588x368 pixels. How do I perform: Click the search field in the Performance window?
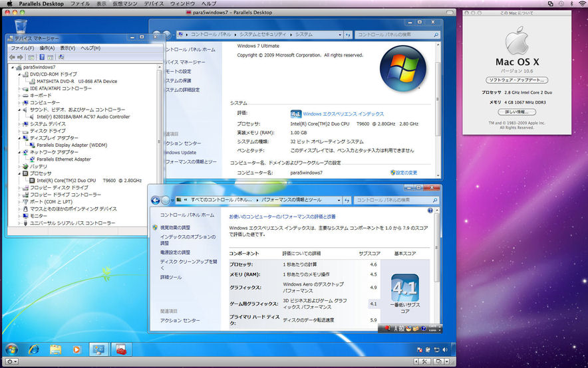tap(396, 201)
